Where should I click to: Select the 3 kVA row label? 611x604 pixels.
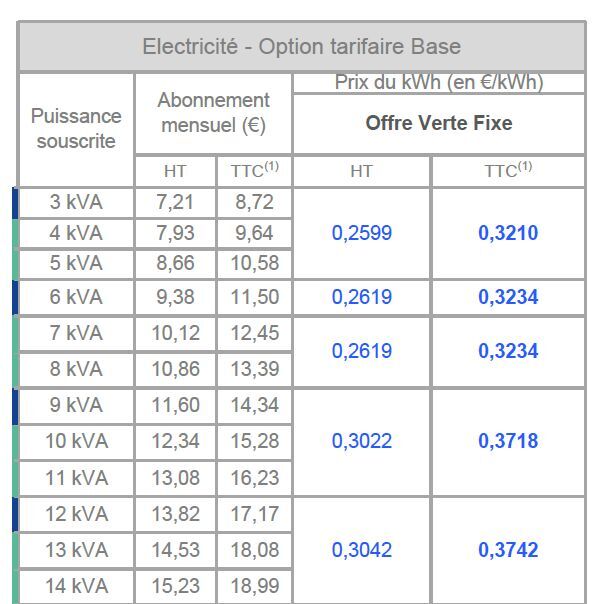click(x=76, y=202)
